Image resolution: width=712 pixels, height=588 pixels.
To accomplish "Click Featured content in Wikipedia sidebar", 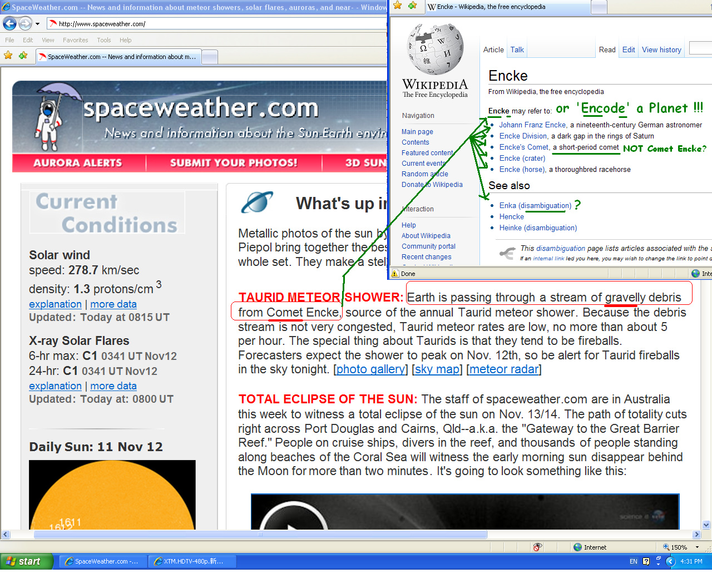I will [428, 153].
